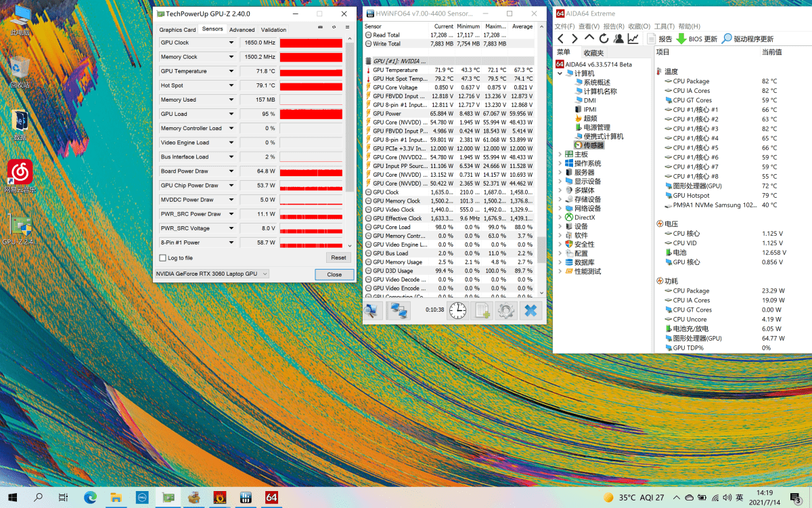Open Hot Spot sensor dropdown arrow
Image resolution: width=812 pixels, height=508 pixels.
point(231,85)
